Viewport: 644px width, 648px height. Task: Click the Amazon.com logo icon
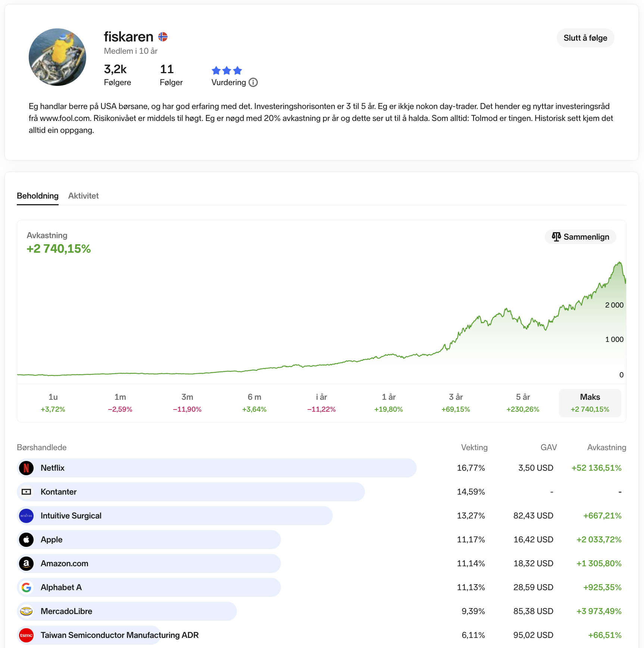point(26,563)
